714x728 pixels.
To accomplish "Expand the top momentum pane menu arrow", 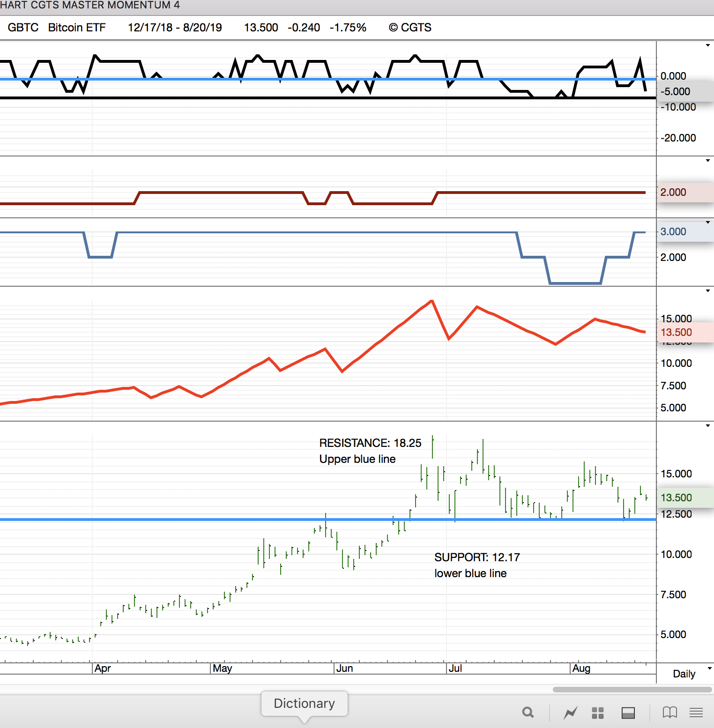I will click(707, 45).
